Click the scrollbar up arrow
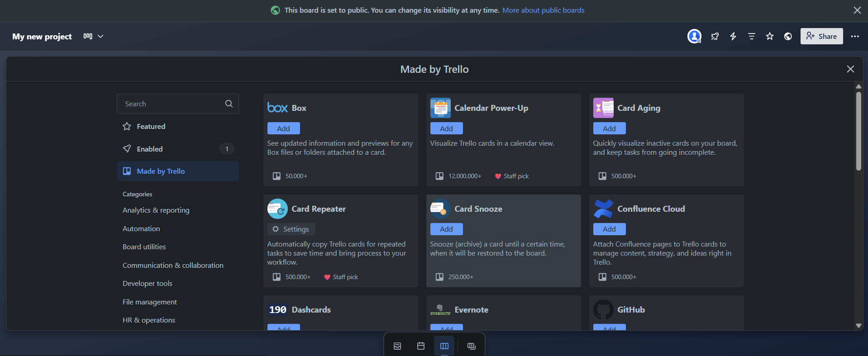This screenshot has width=868, height=356. pyautogui.click(x=858, y=86)
